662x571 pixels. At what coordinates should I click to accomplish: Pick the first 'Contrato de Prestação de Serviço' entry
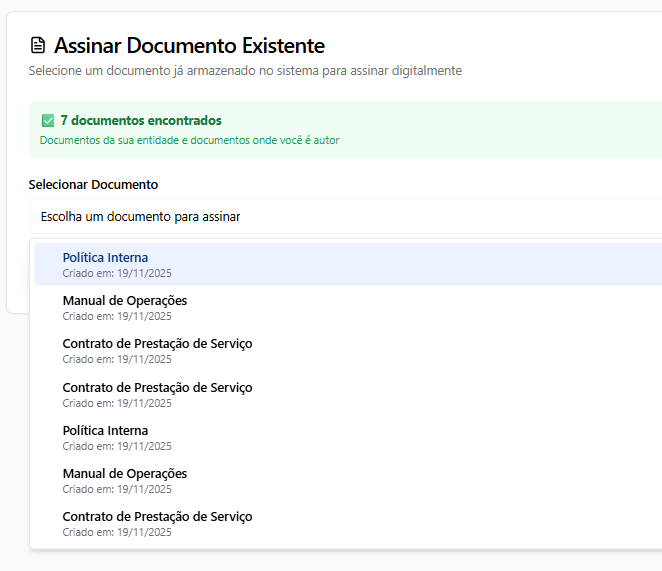click(157, 343)
